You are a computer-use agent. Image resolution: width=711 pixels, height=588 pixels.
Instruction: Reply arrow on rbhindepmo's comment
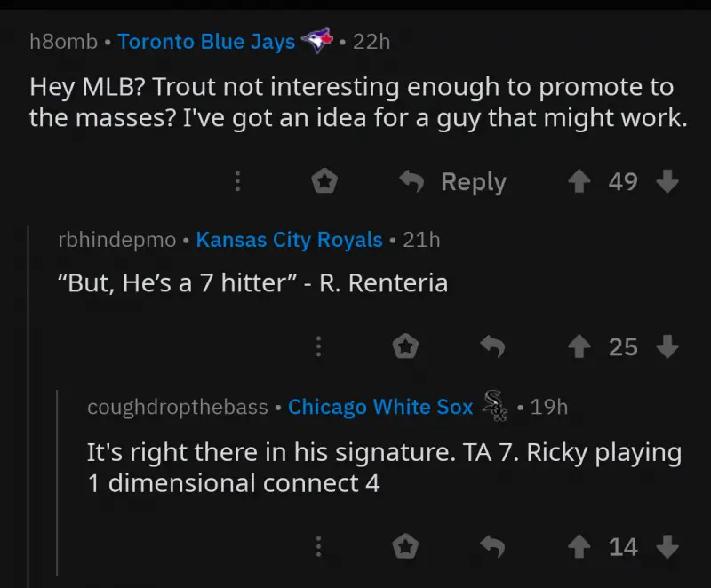(x=491, y=346)
